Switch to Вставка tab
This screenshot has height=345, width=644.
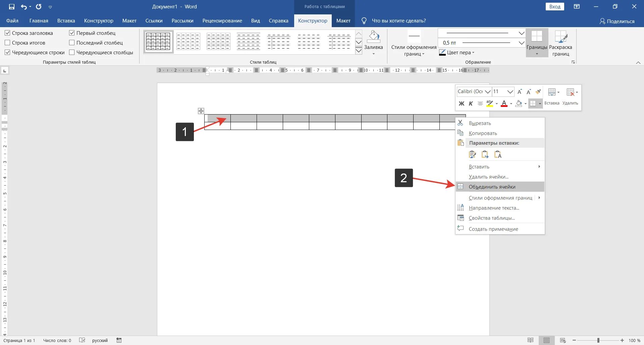click(x=66, y=21)
